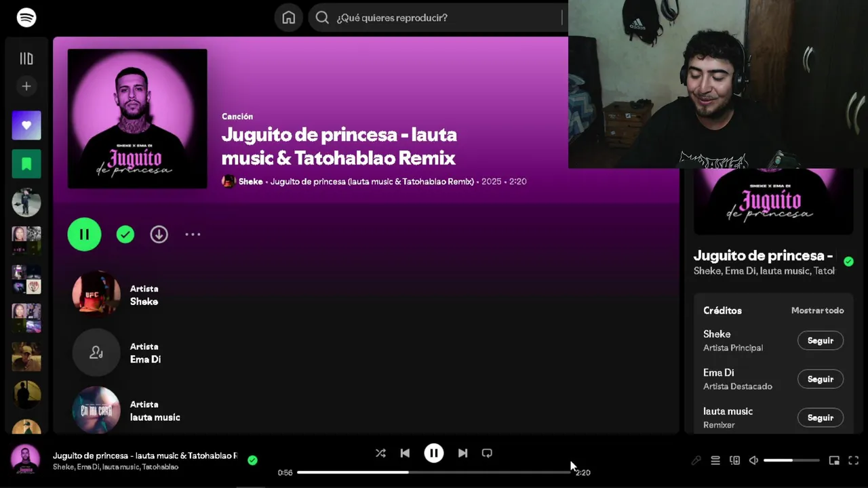Open the miniplayer icon
868x488 pixels.
click(x=834, y=460)
